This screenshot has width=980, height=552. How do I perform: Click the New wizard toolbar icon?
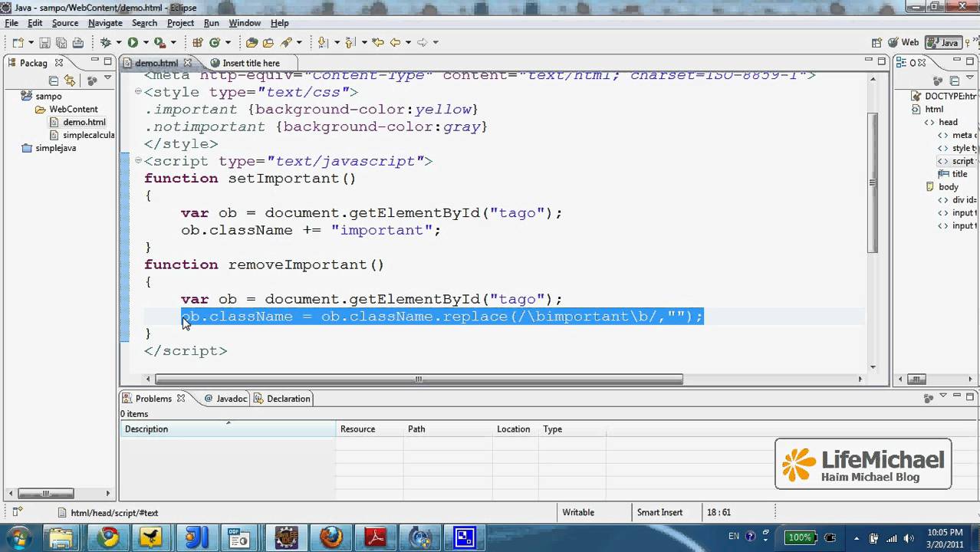coord(17,43)
